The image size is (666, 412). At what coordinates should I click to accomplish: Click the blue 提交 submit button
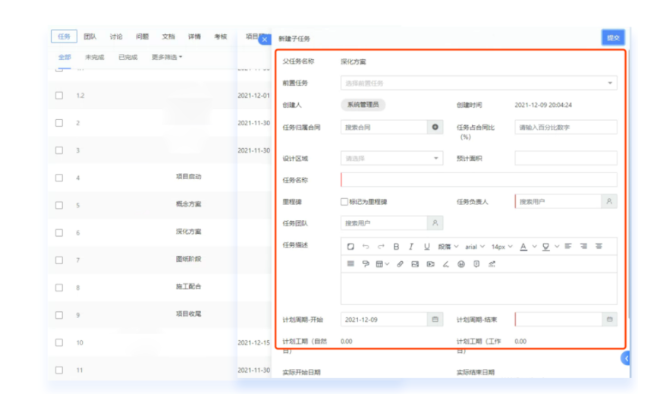[611, 37]
